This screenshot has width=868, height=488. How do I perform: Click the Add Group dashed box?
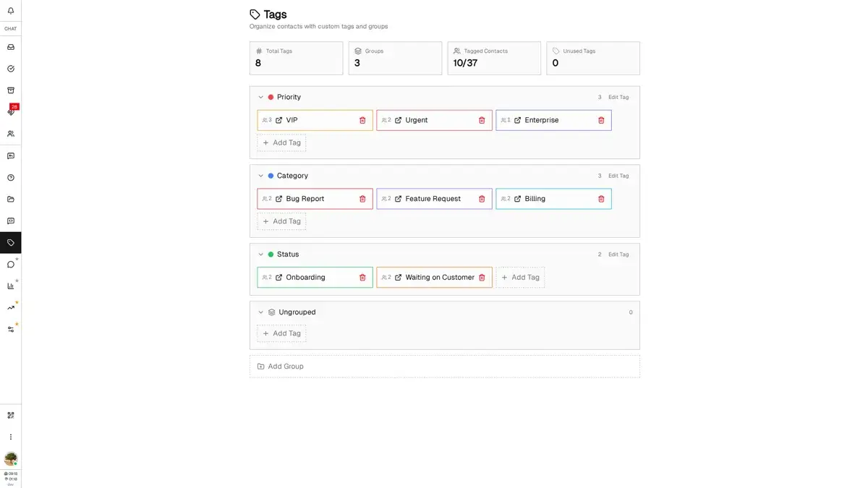tap(444, 367)
